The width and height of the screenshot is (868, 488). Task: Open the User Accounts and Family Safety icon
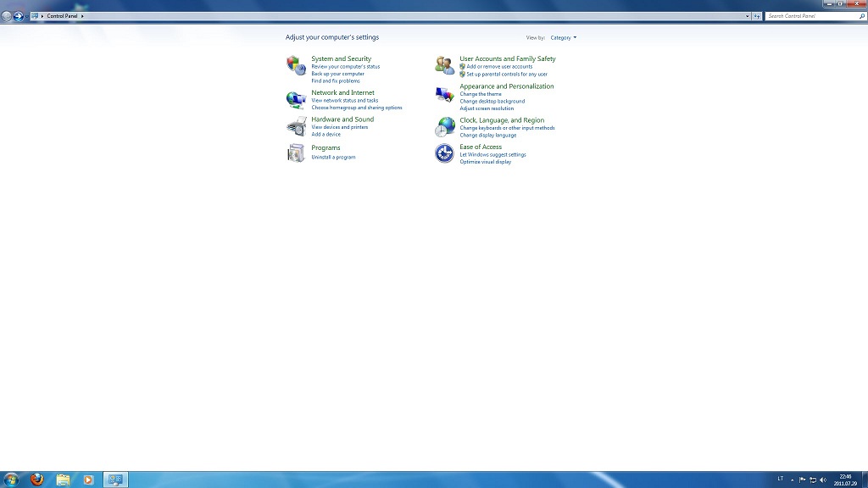[x=444, y=65]
